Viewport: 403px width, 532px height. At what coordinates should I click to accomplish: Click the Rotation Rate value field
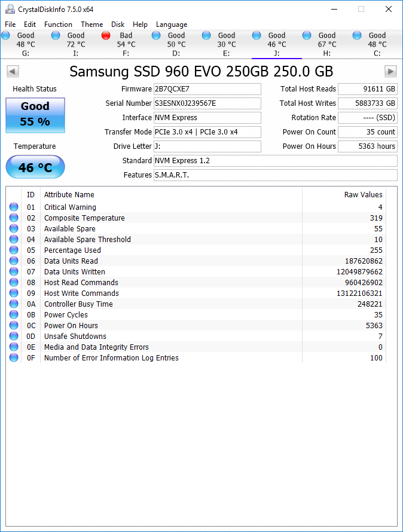click(x=367, y=117)
